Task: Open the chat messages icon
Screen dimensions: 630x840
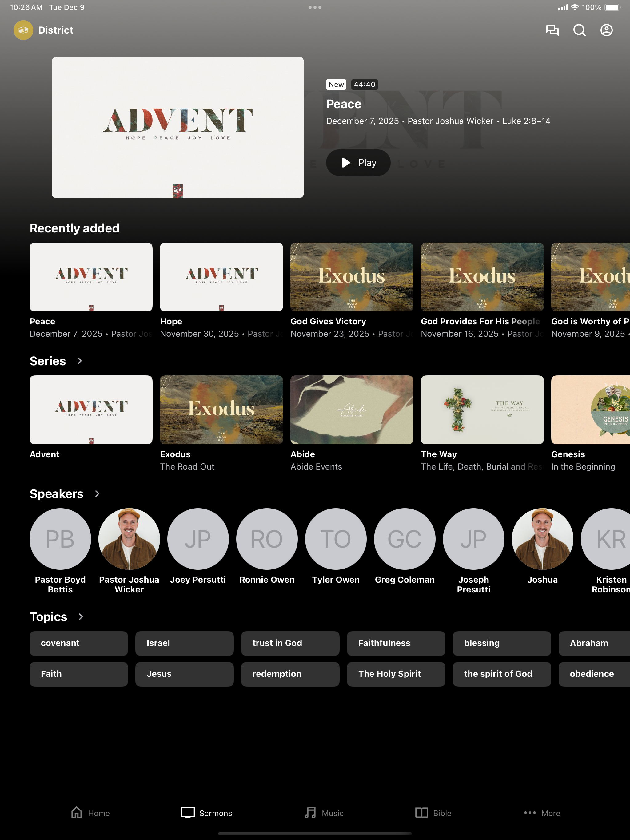Action: (552, 30)
